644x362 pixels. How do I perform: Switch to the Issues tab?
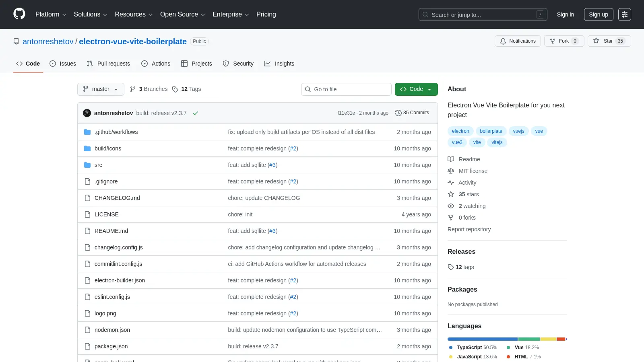coord(63,64)
